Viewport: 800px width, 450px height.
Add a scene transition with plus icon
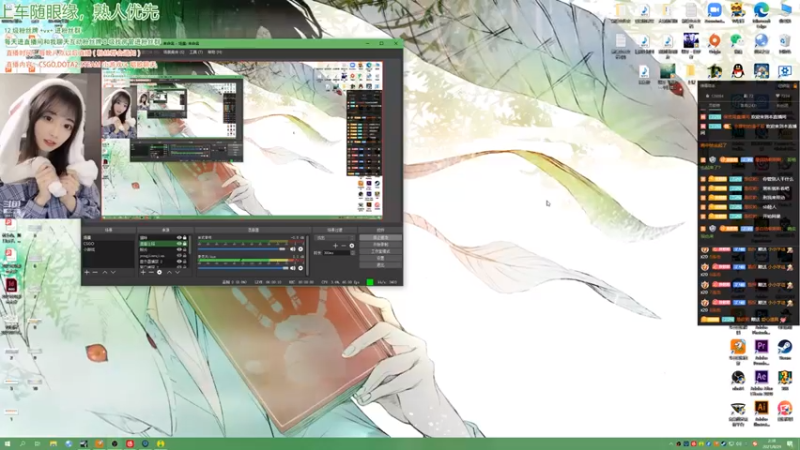pos(335,245)
